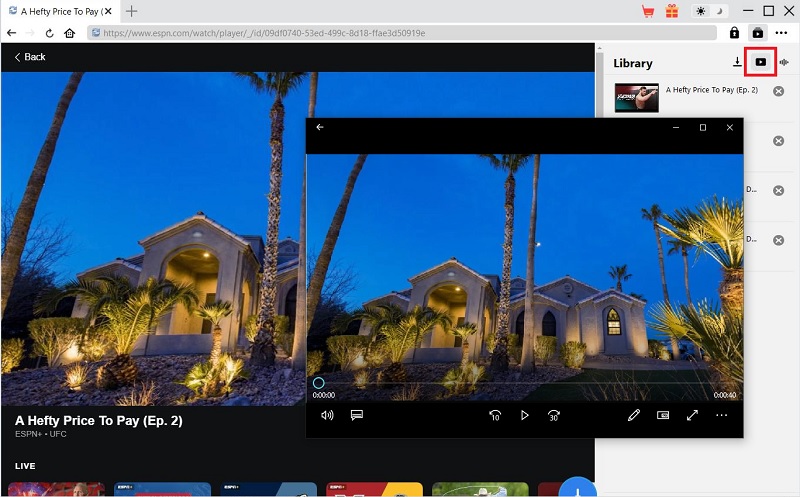The image size is (800, 497).
Task: Click the ESPN title 'A Hefty Price To Pay (Ep. 2)'
Action: (x=98, y=420)
